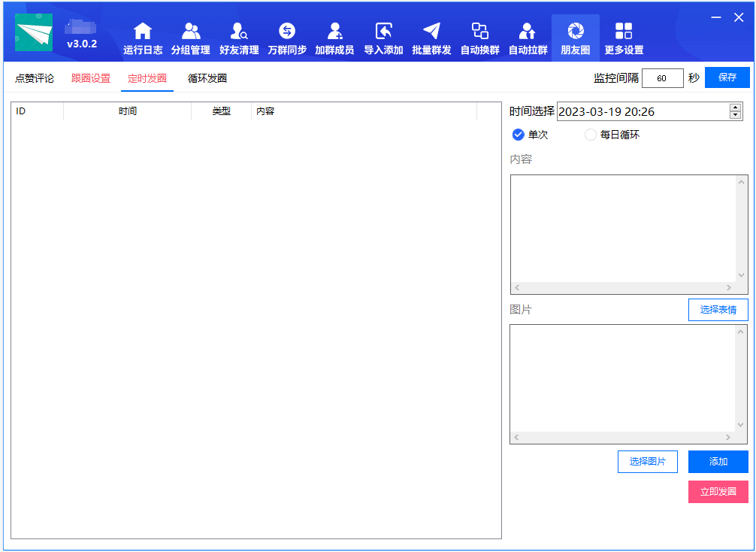
Task: Open 分组管理 group management icon
Action: pyautogui.click(x=190, y=31)
